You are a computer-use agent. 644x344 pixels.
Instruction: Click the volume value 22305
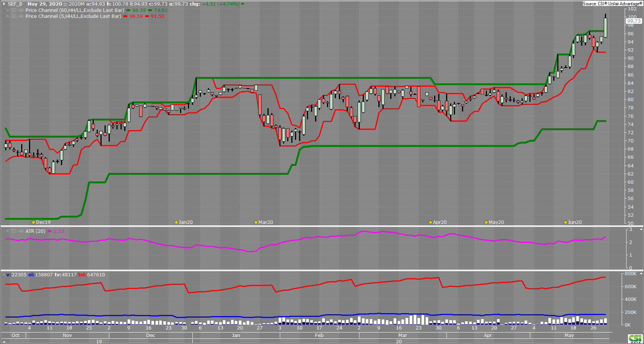pyautogui.click(x=19, y=275)
